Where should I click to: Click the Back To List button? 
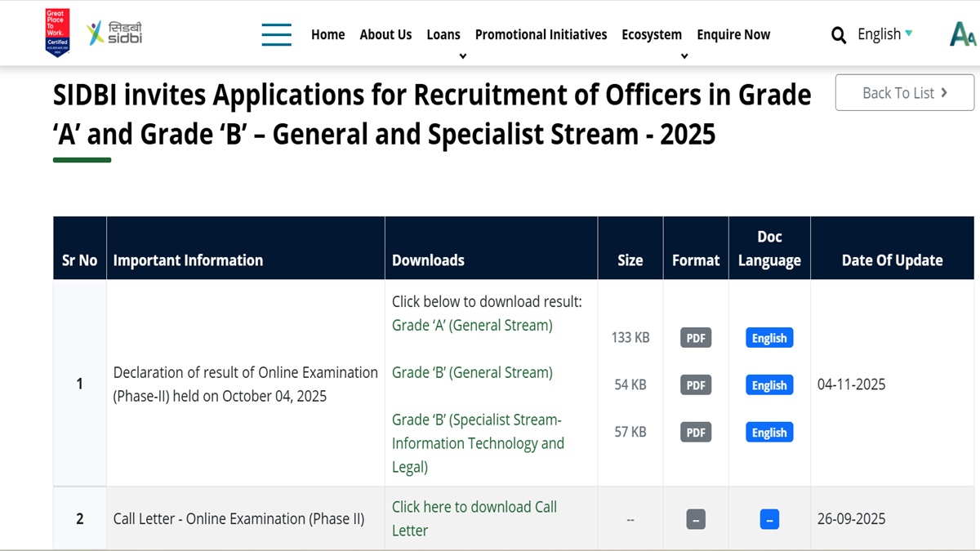pos(904,92)
